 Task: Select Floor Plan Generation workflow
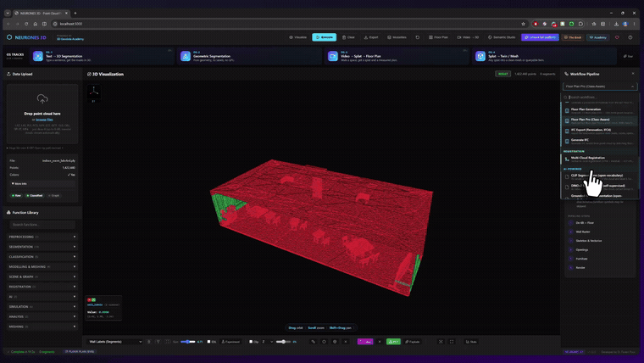[x=600, y=110]
